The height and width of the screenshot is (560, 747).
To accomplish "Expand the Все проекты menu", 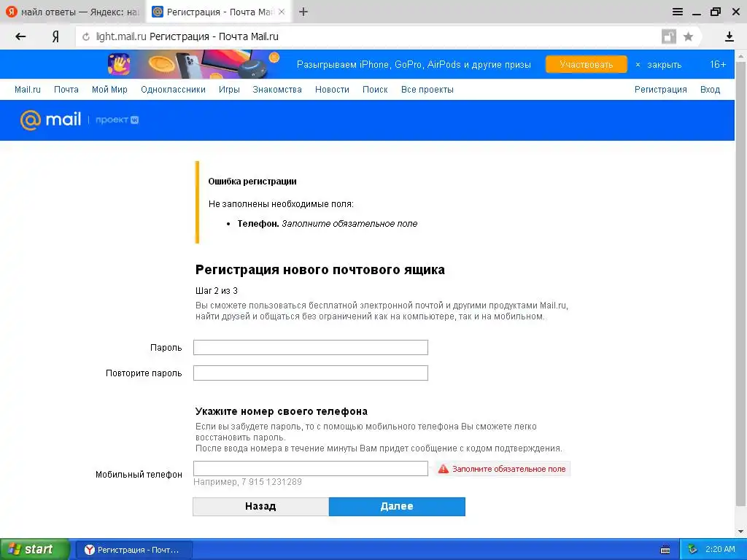I will click(427, 90).
